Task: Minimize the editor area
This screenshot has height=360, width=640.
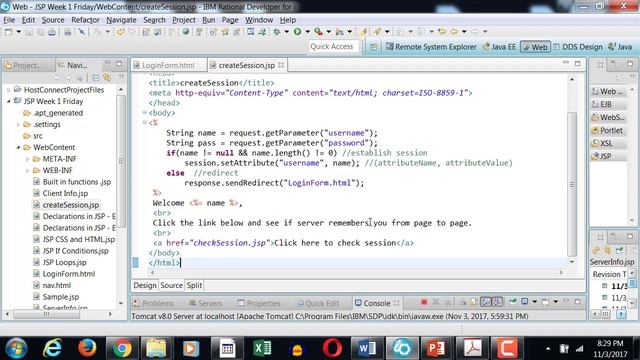Action: pyautogui.click(x=566, y=63)
